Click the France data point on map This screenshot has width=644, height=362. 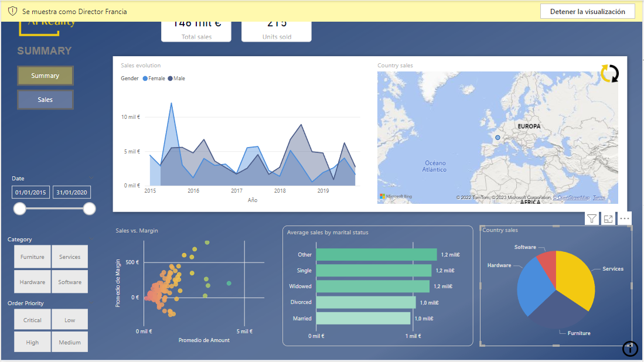(x=498, y=138)
